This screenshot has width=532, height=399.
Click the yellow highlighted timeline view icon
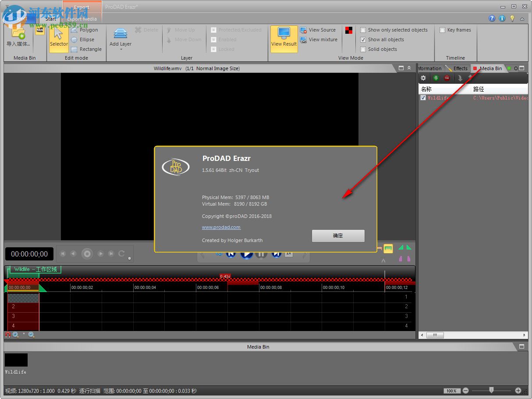tap(388, 249)
